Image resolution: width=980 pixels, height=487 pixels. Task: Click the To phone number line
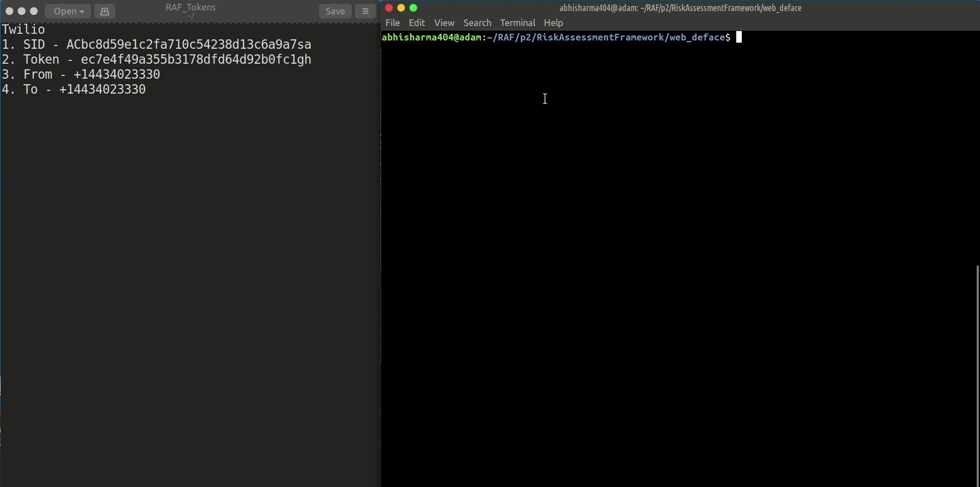(74, 89)
